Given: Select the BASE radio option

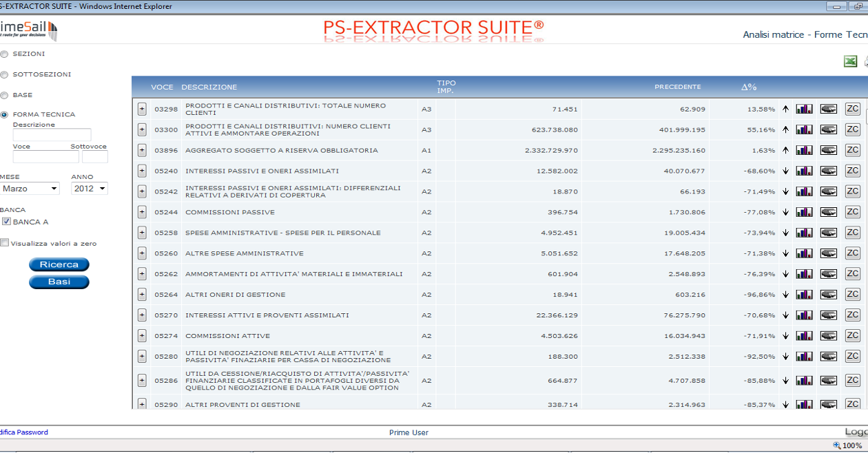Looking at the screenshot, I should (4, 95).
